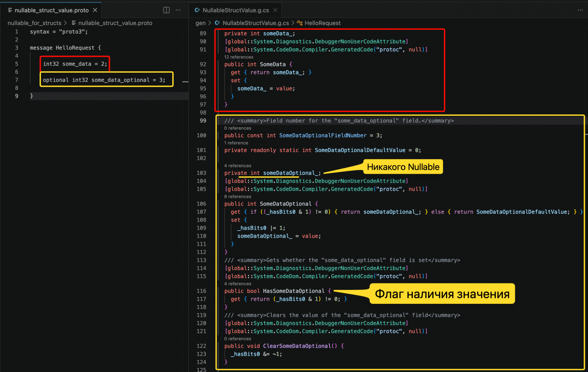Image resolution: width=588 pixels, height=372 pixels.
Task: Open right editor group's more actions menu
Action: 580,10
